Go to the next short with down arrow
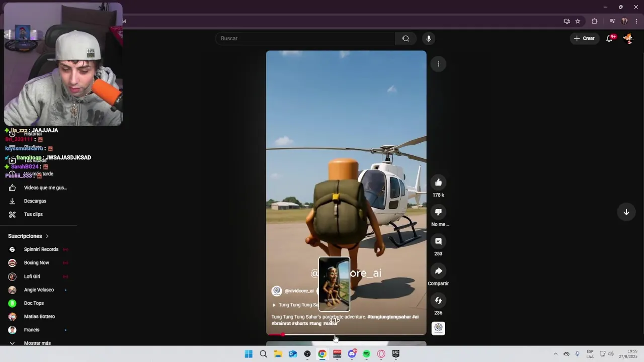 click(626, 212)
